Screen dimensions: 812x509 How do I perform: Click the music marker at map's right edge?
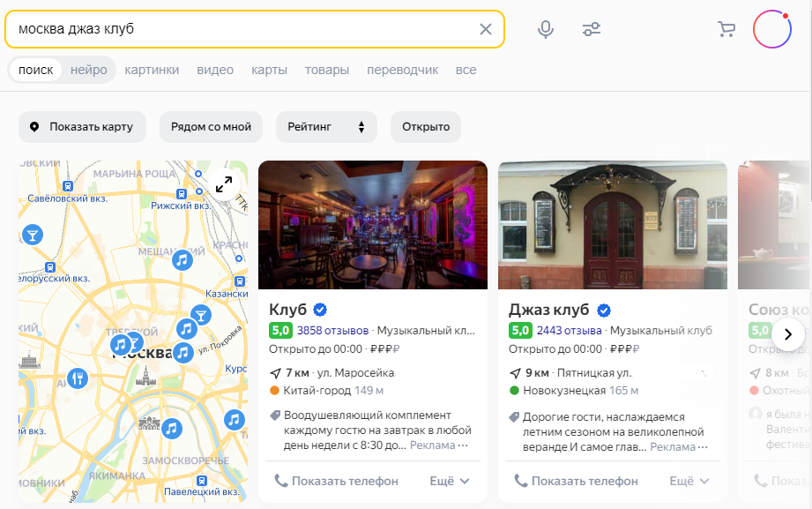[x=234, y=420]
